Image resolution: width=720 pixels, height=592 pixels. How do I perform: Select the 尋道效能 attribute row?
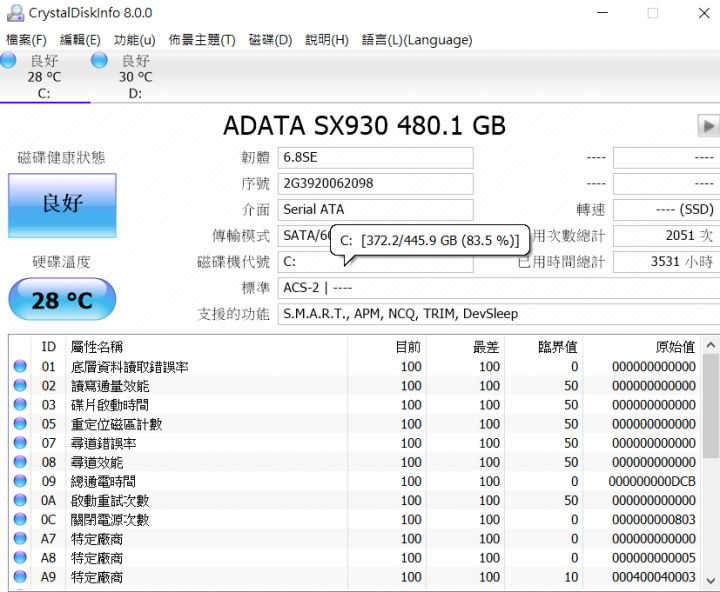tap(354, 462)
